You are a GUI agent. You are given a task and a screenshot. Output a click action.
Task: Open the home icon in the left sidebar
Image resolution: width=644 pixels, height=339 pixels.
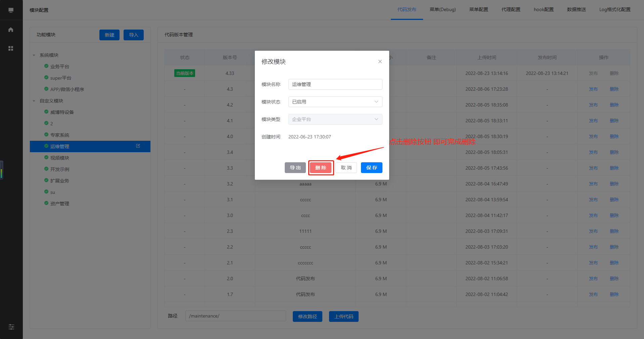[x=11, y=30]
